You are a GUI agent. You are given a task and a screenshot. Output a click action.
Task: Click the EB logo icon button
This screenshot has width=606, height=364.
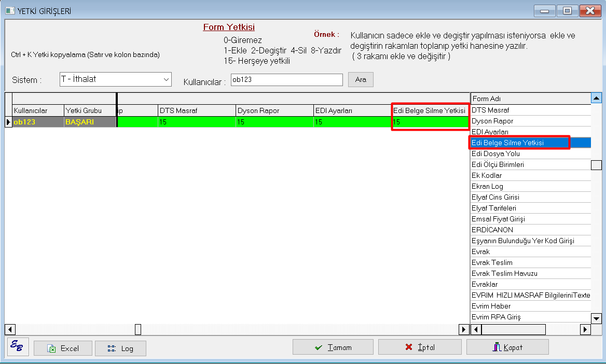point(18,347)
